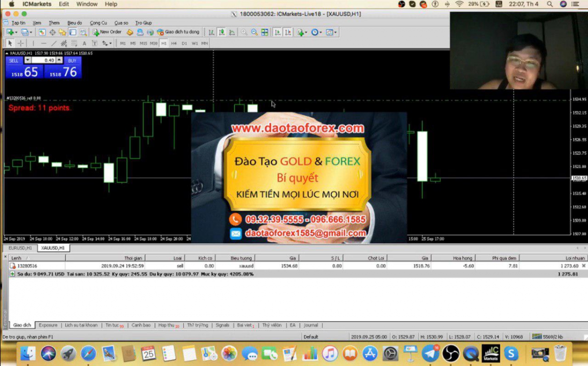Click the New Order button
This screenshot has width=588, height=366.
107,32
